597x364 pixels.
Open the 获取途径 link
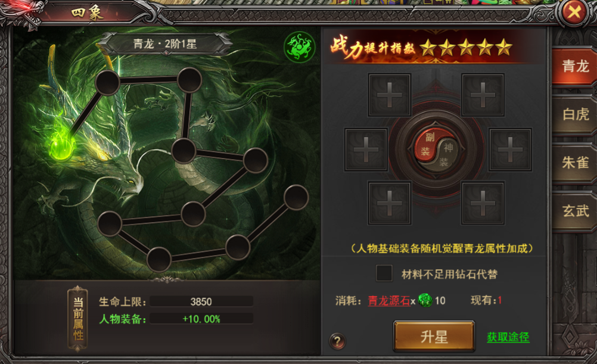pos(508,337)
